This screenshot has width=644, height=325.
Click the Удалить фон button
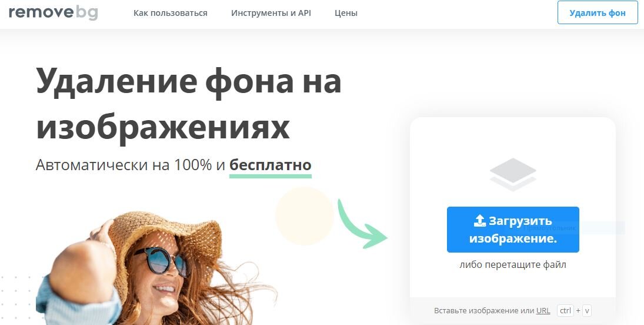point(598,13)
